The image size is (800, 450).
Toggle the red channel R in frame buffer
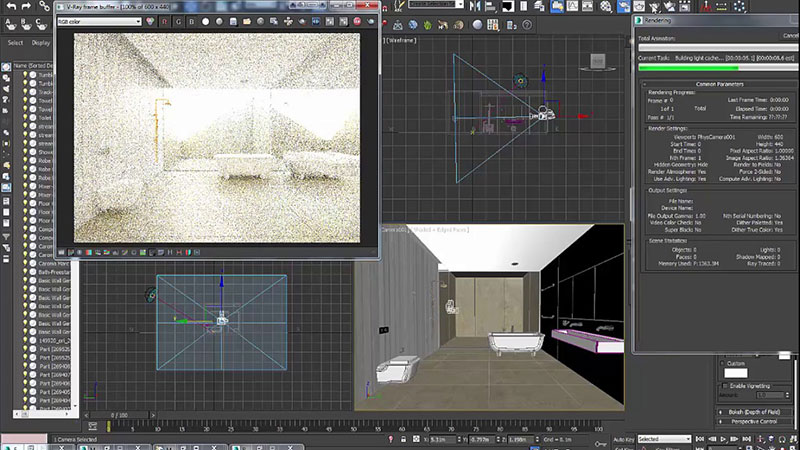164,21
